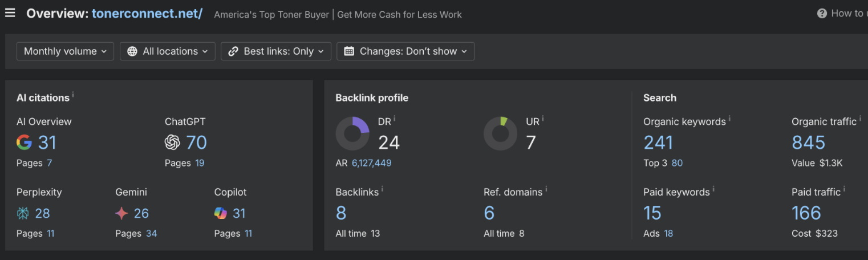Image resolution: width=868 pixels, height=260 pixels.
Task: Click the Cost $323 text
Action: coord(814,234)
